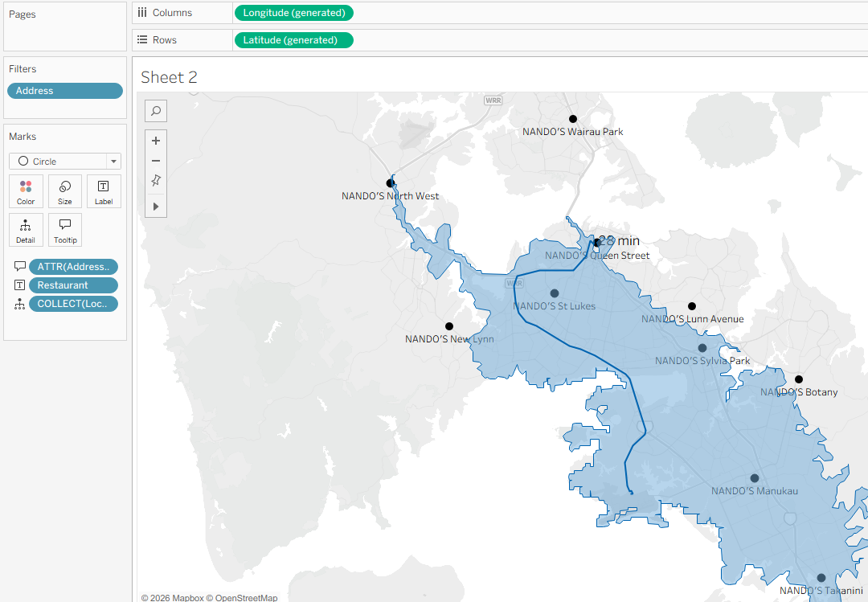Select the COLLECT(Loc..) detail pill
The height and width of the screenshot is (602, 868).
click(x=73, y=304)
